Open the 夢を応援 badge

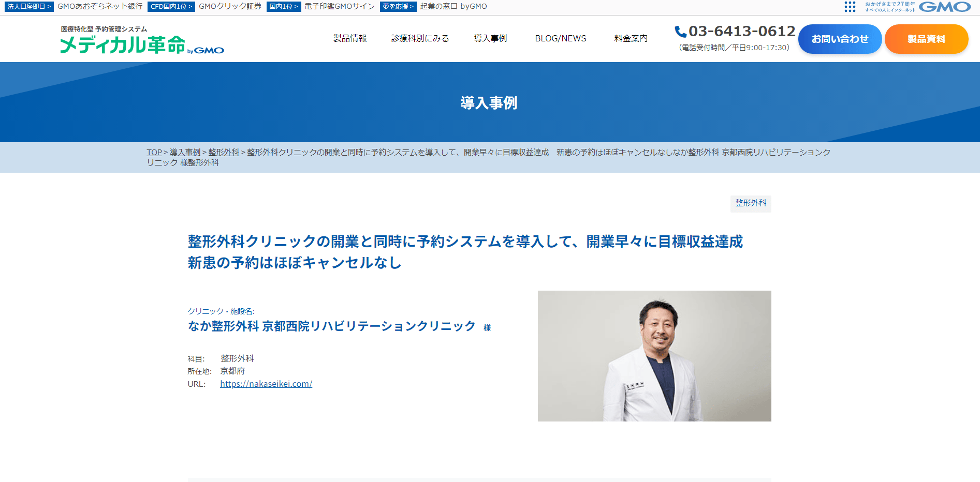(x=398, y=7)
